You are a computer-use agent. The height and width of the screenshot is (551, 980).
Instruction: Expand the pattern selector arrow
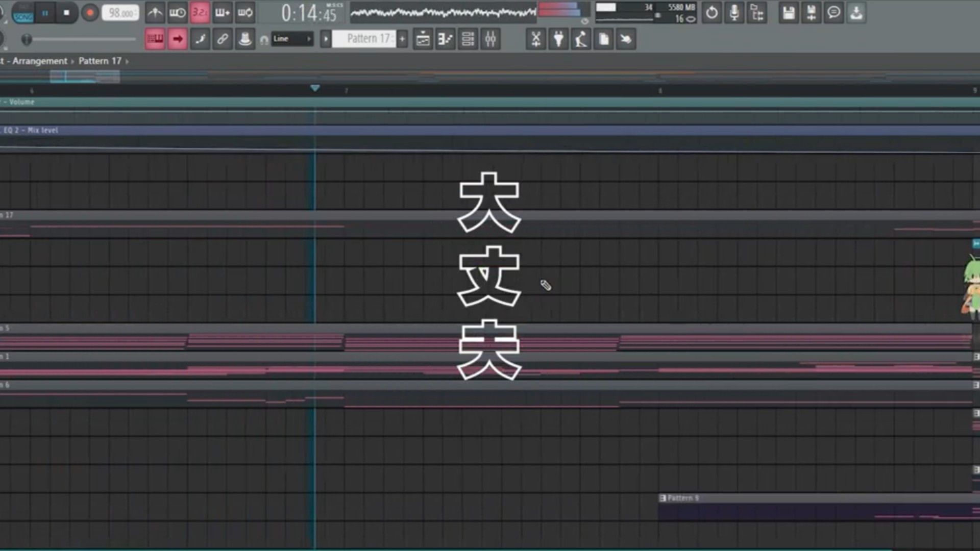point(326,39)
